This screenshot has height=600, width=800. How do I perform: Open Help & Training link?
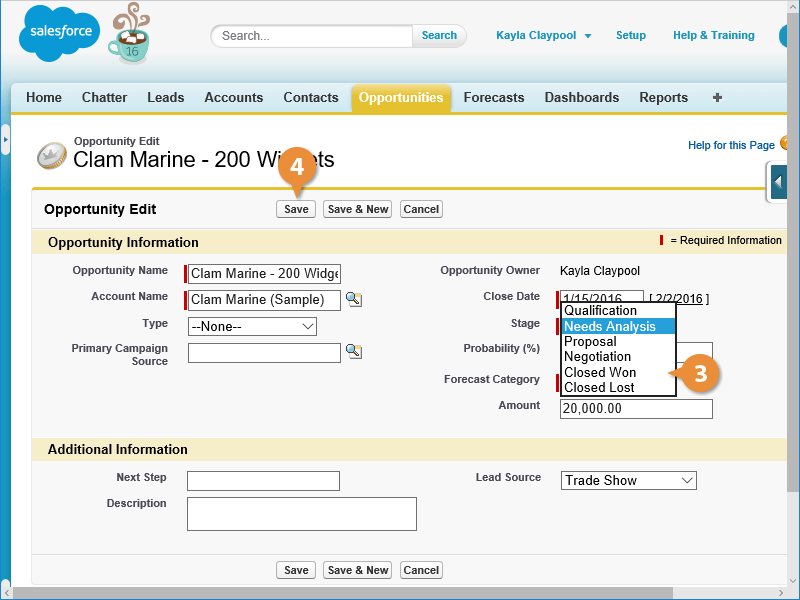pyautogui.click(x=714, y=35)
